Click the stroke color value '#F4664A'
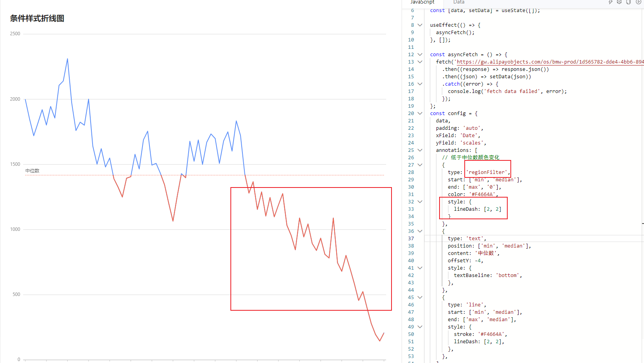The image size is (644, 363). click(492, 334)
